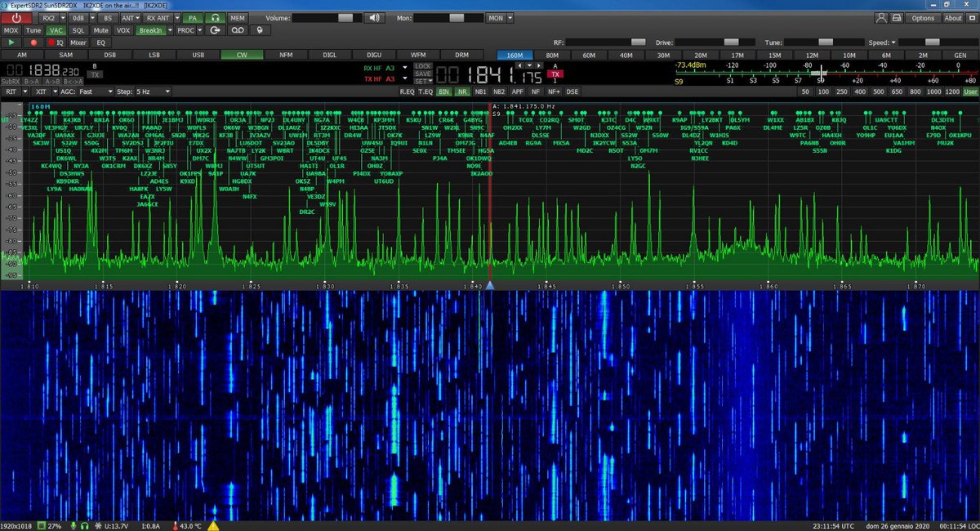This screenshot has height=531, width=980.
Task: Click the yellow warning triangle in status bar
Action: (213, 525)
